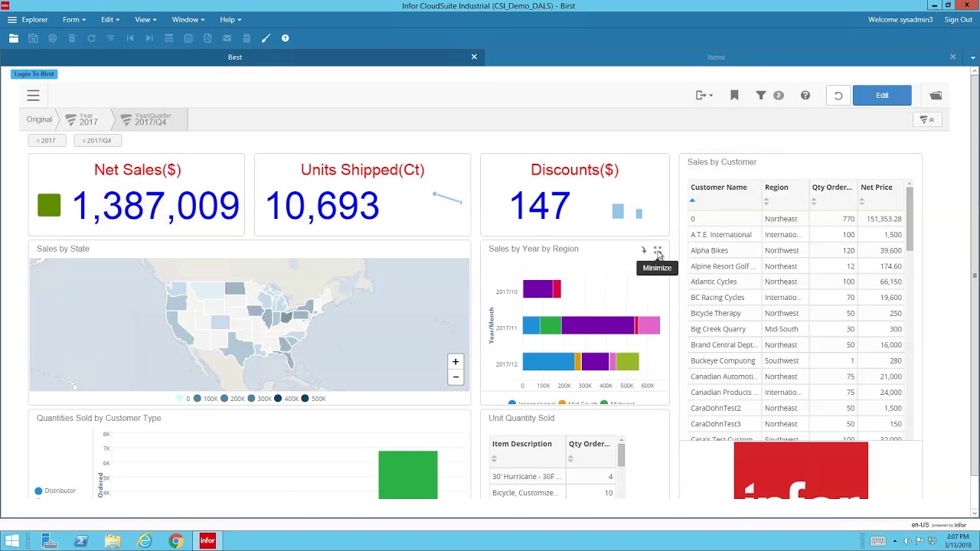This screenshot has height=551, width=980.
Task: Click the save disk toolbar icon
Action: coord(33,38)
